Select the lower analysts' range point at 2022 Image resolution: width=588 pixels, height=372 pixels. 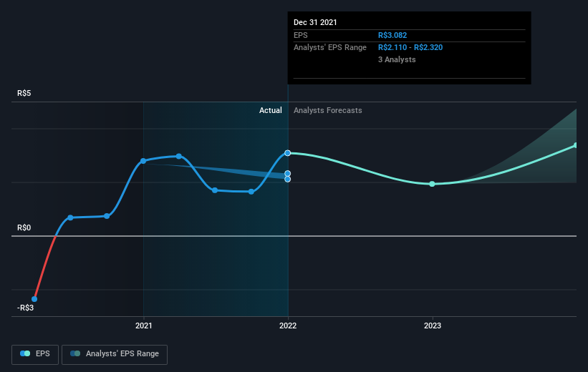coord(288,180)
